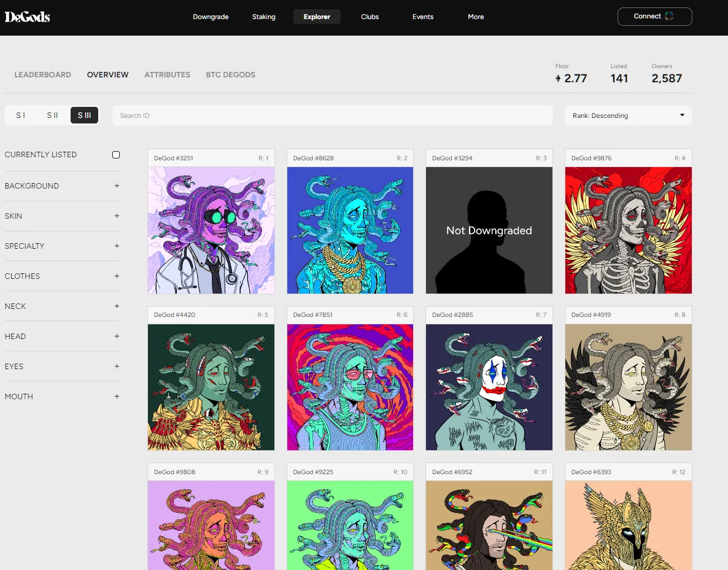The image size is (728, 570).
Task: Open DeGod #4919 artwork
Action: (628, 388)
